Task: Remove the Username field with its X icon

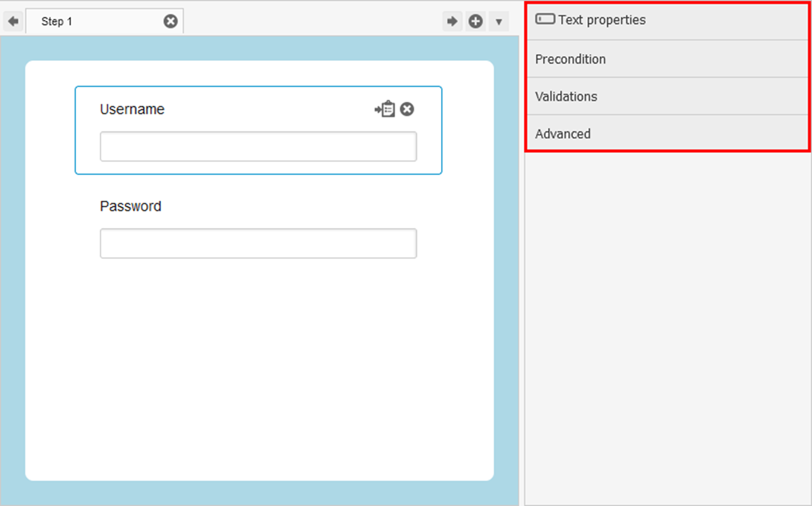Action: [x=407, y=109]
